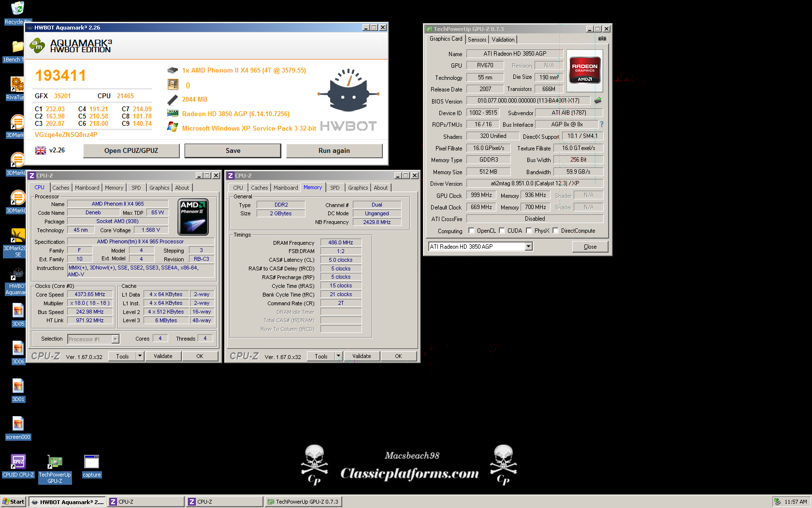Click the Windows XP flag icon in Aquamark
The height and width of the screenshot is (508, 812).
[x=173, y=127]
